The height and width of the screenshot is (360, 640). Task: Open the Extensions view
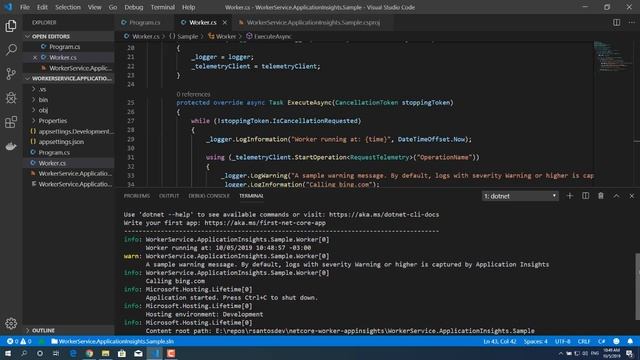pos(11,122)
